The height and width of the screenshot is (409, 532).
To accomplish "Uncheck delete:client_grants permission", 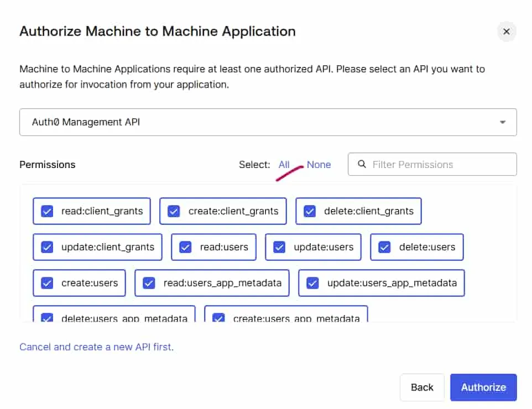I will (x=310, y=211).
